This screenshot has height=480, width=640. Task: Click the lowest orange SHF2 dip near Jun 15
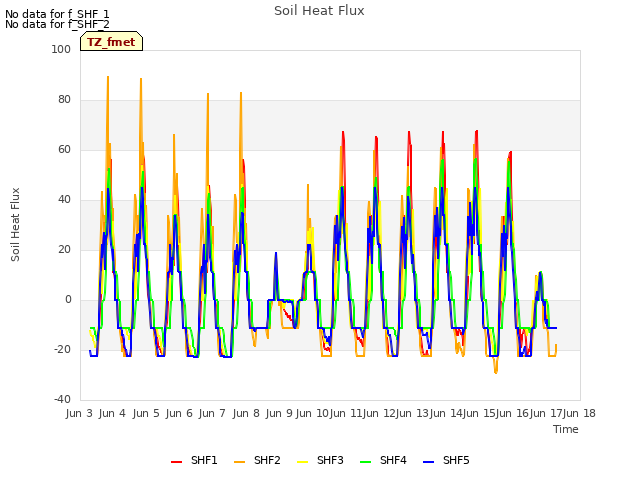click(496, 372)
